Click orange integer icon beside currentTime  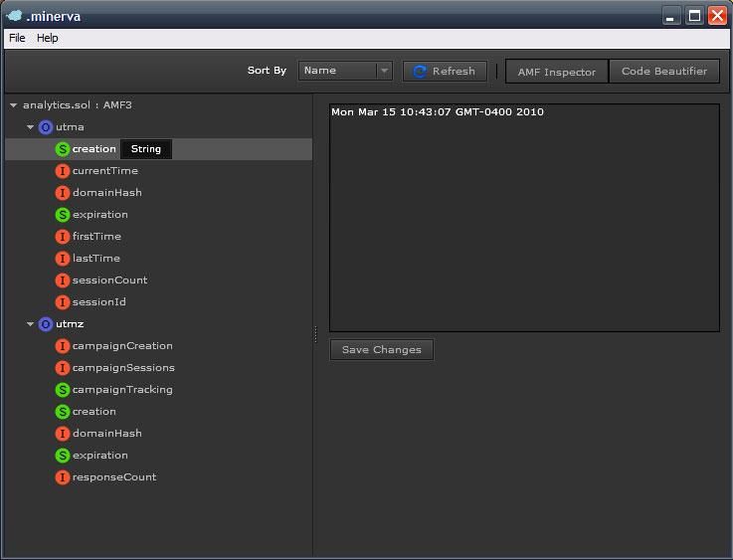click(63, 171)
